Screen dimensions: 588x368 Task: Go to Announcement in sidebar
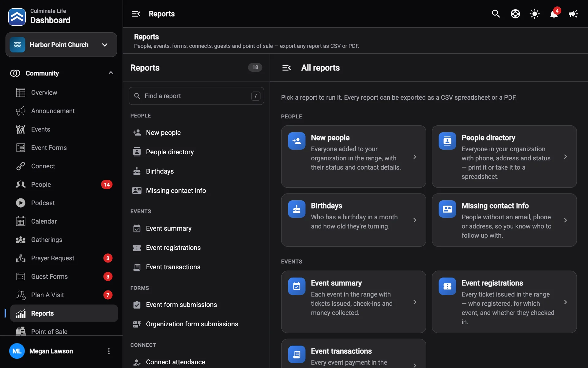pyautogui.click(x=64, y=111)
